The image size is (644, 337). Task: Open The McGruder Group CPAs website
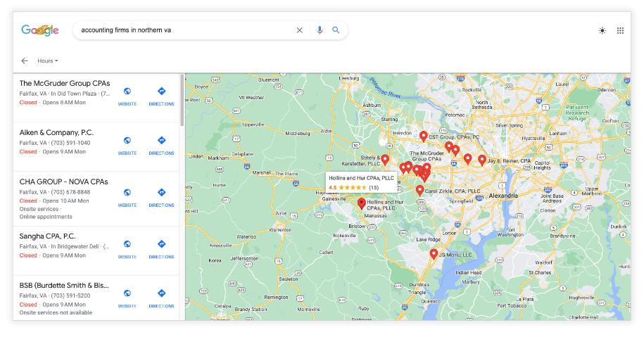(x=127, y=96)
